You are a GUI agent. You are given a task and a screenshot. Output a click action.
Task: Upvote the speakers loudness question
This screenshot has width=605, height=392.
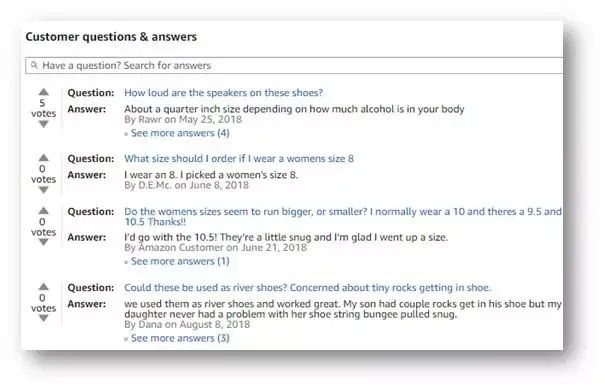click(44, 92)
